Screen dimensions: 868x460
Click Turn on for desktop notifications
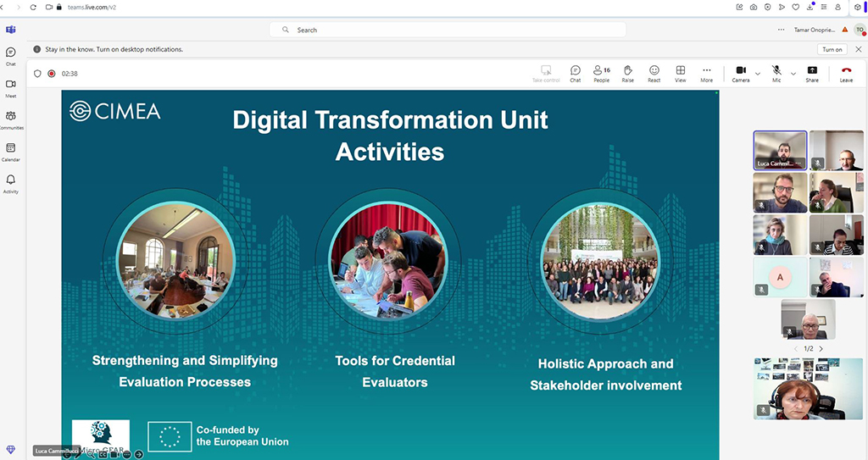click(832, 49)
